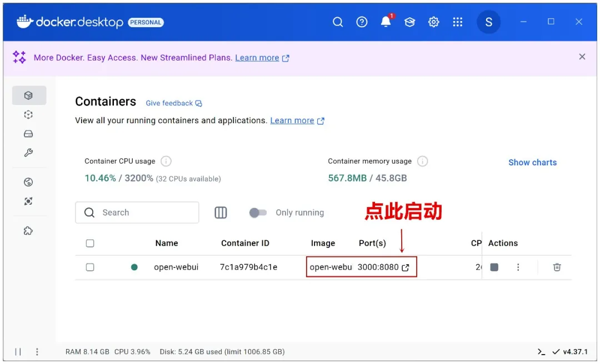Check the open-webui row checkbox
This screenshot has width=600, height=364.
(x=90, y=267)
